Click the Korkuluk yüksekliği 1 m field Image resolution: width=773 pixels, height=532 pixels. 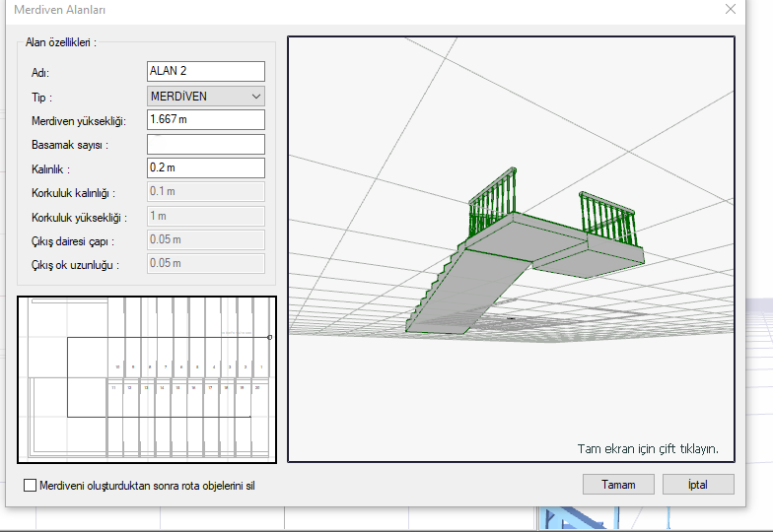point(205,216)
